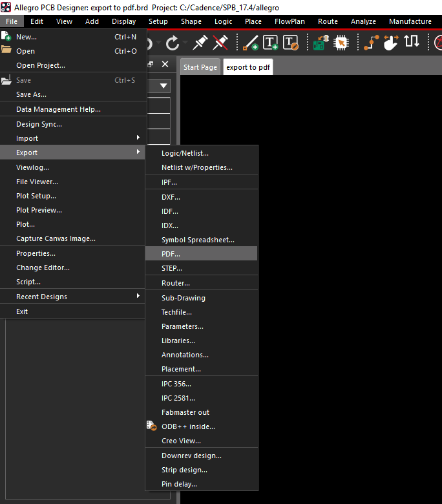Screen dimensions: 442x504
Task: Select Netlist w/Properties... entry
Action: 201,167
